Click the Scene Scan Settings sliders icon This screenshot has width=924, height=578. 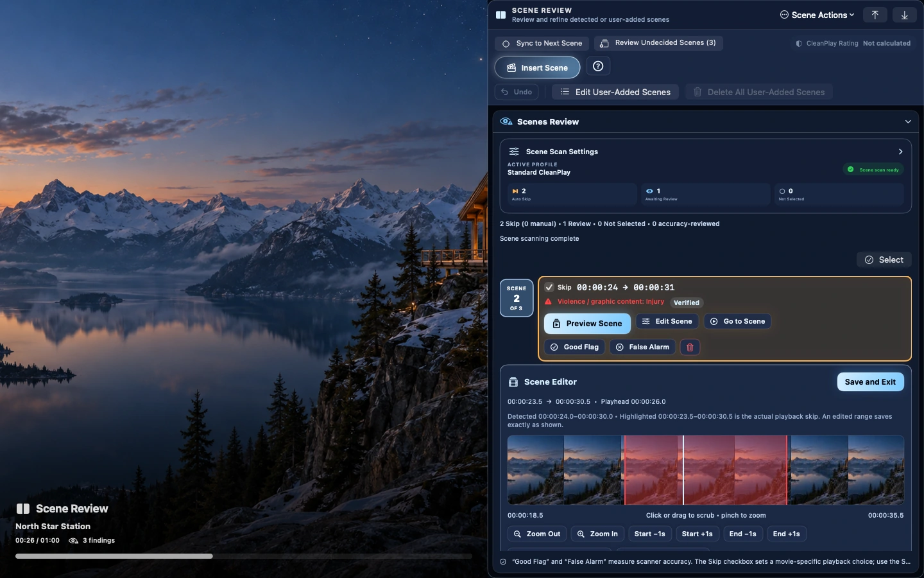click(514, 152)
